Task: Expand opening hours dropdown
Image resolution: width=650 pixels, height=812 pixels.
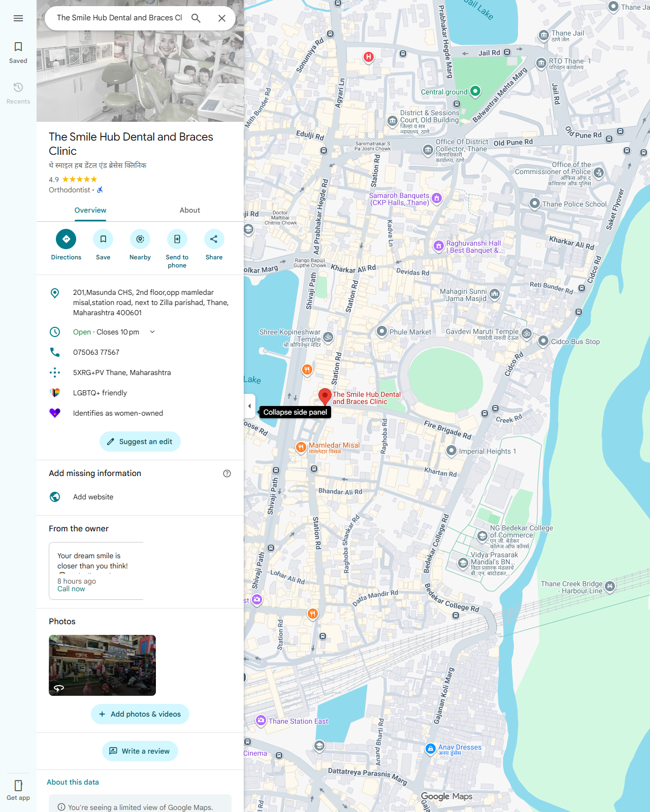Action: click(x=152, y=332)
